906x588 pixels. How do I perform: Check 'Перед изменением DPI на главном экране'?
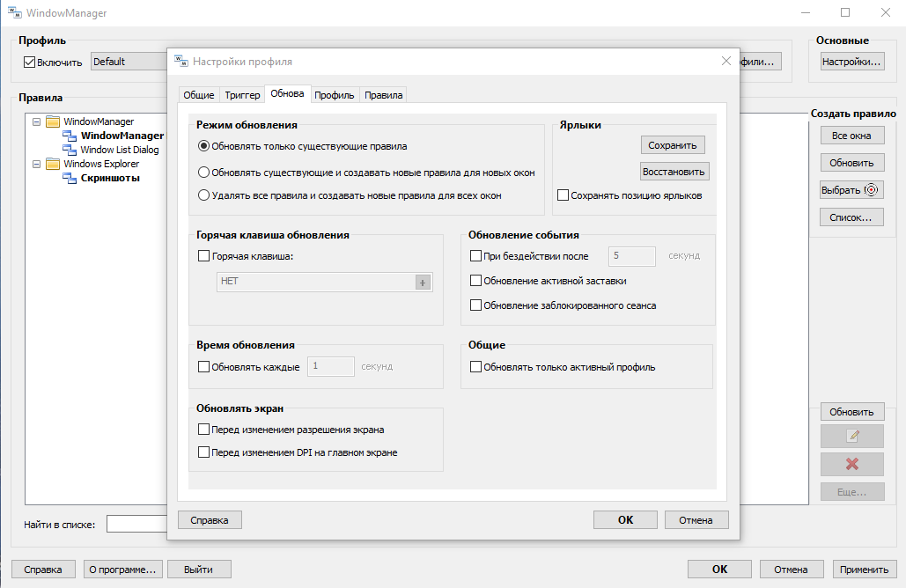[x=203, y=452]
